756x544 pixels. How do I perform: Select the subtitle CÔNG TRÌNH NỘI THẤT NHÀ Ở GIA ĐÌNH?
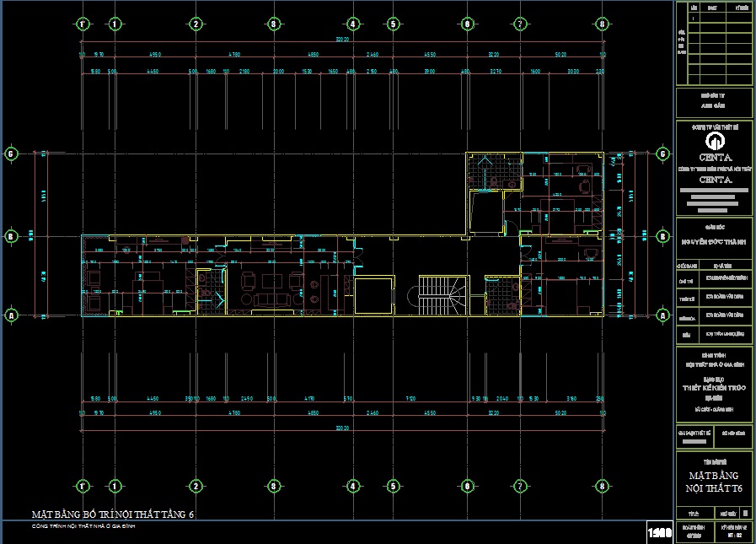pyautogui.click(x=83, y=526)
